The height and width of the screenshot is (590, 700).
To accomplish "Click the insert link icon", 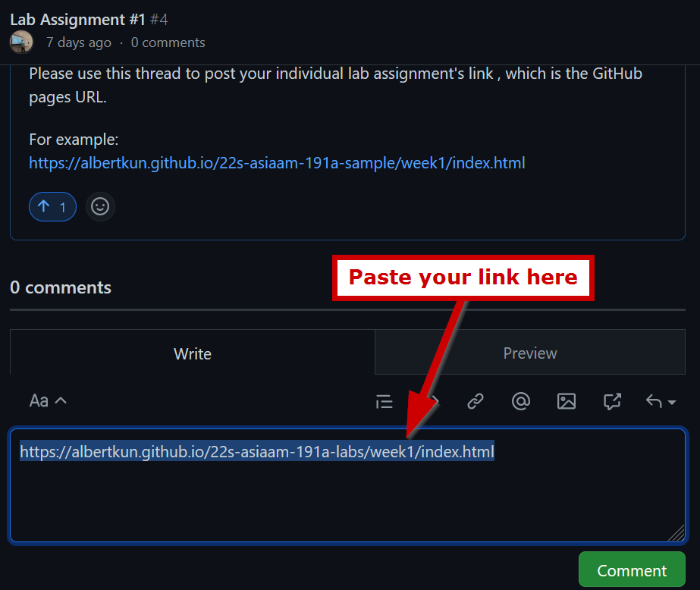I will pyautogui.click(x=476, y=401).
